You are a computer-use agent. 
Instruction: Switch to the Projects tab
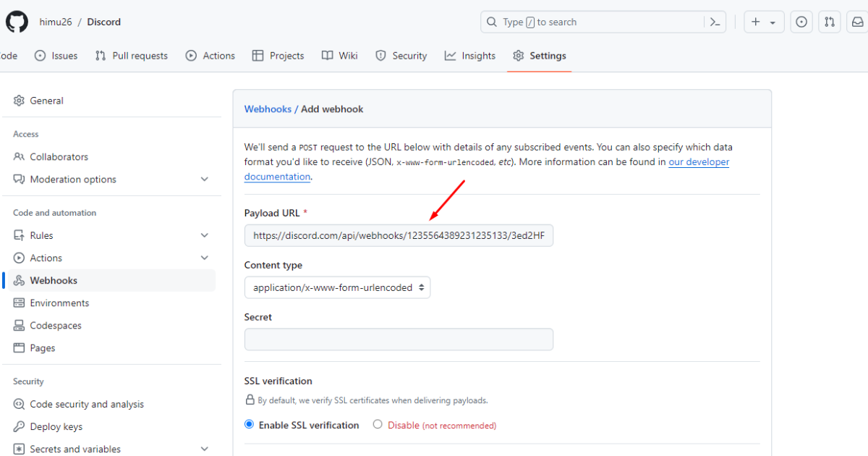pyautogui.click(x=278, y=56)
